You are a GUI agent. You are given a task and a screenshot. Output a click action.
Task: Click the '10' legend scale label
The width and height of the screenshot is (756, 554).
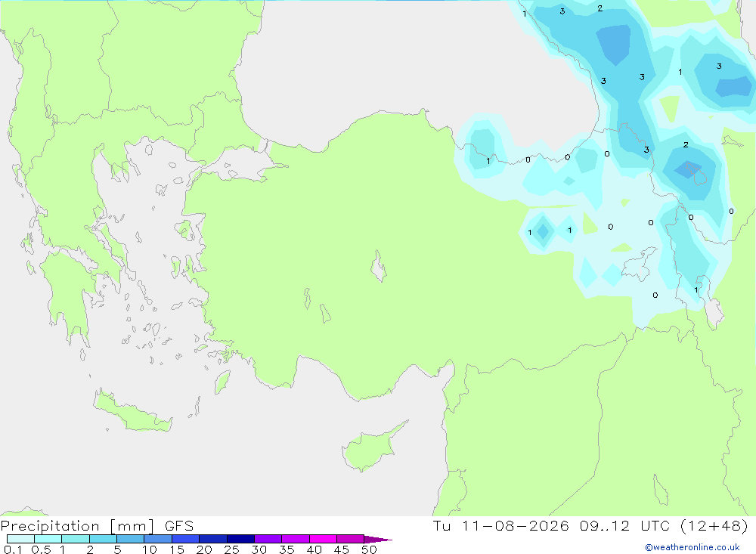click(x=150, y=549)
